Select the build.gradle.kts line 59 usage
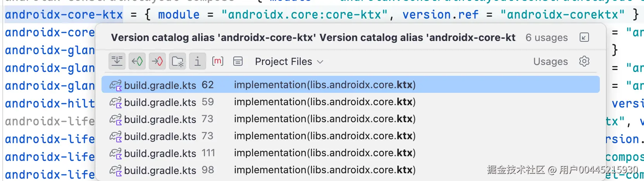The width and height of the screenshot is (644, 181). tap(325, 102)
